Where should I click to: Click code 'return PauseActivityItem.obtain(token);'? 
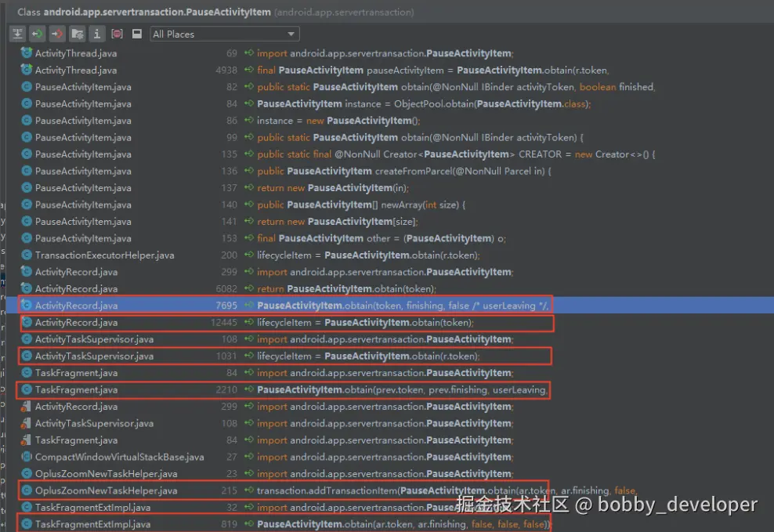[x=346, y=288]
